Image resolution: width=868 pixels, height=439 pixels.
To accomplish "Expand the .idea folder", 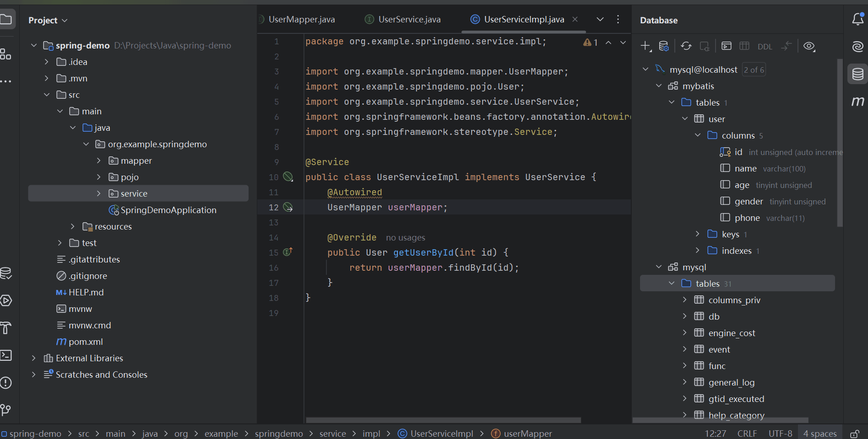I will coord(46,62).
